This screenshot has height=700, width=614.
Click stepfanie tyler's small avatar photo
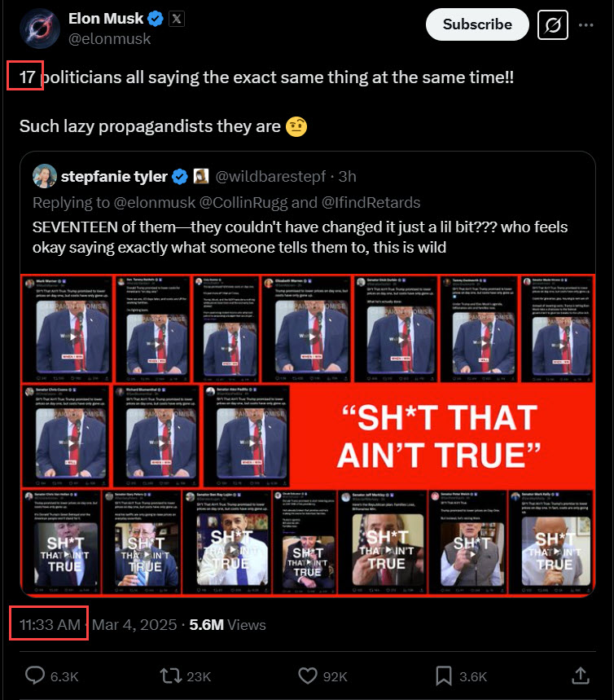click(45, 176)
